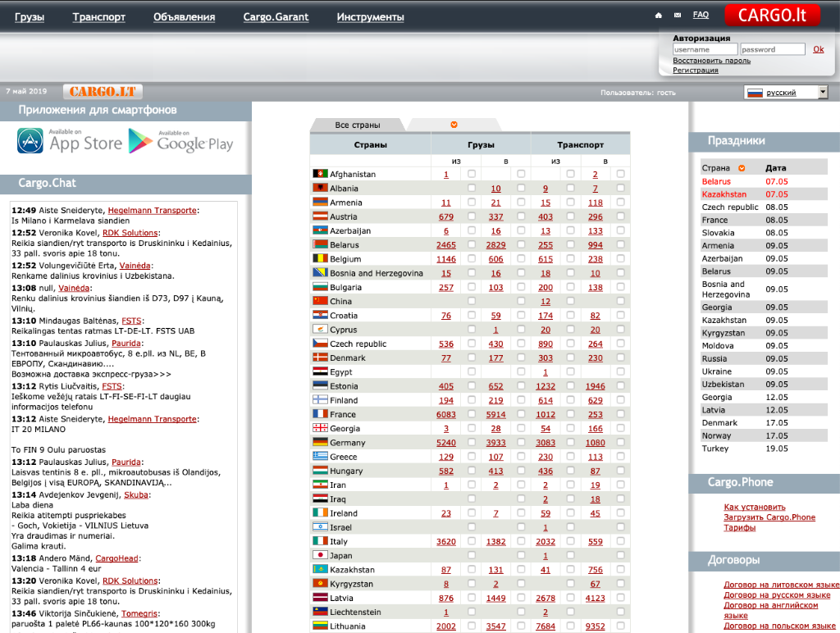Open the Tomegris company link in chat

pyautogui.click(x=139, y=613)
